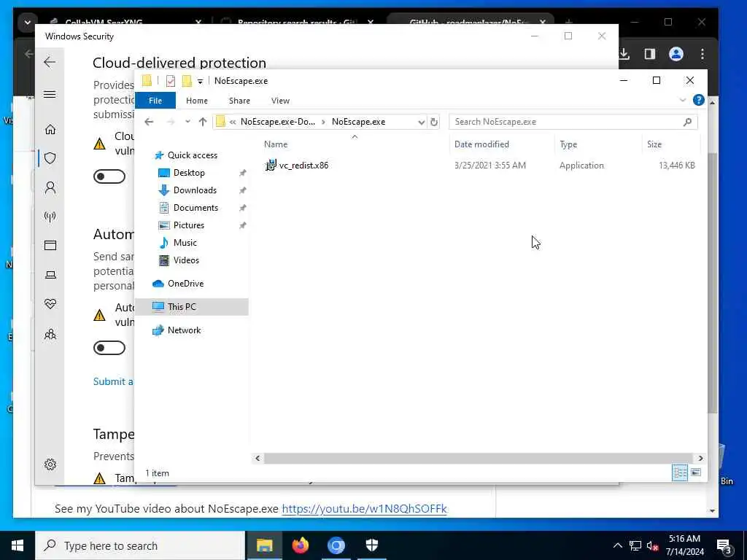Open Chrome profile avatar icon
Viewport: 747px width, 560px height.
pos(676,54)
